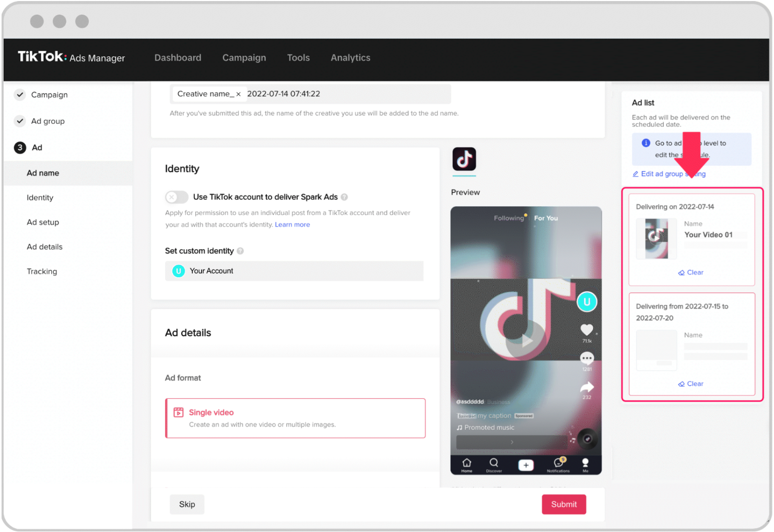Click the TikTok Ads Manager logo
The image size is (774, 532).
(x=71, y=57)
